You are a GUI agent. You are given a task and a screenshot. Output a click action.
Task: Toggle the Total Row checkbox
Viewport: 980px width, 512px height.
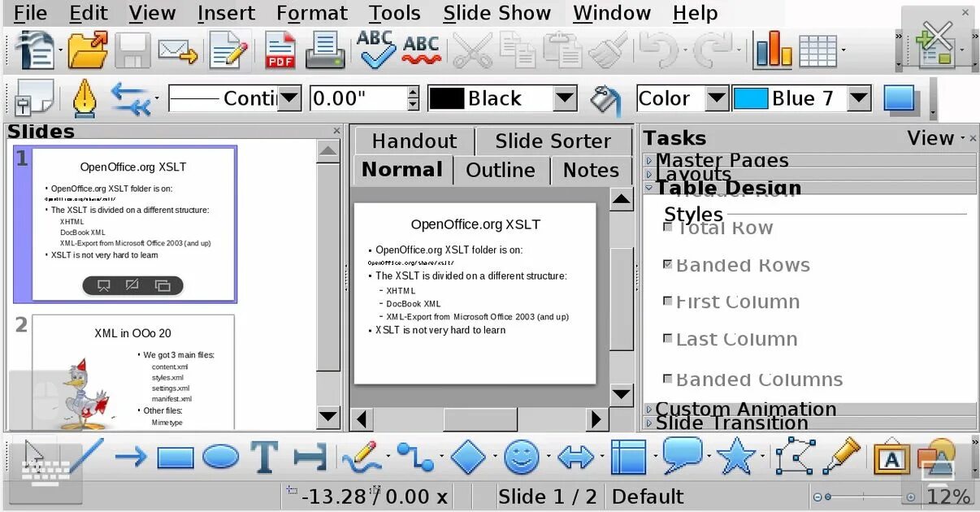(x=668, y=228)
